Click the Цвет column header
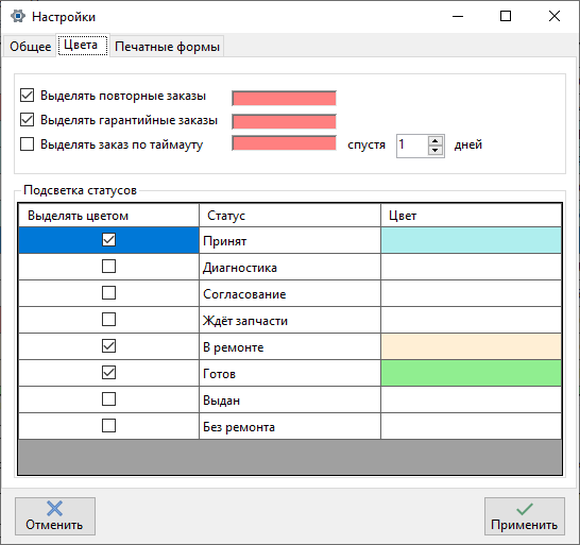 click(471, 215)
